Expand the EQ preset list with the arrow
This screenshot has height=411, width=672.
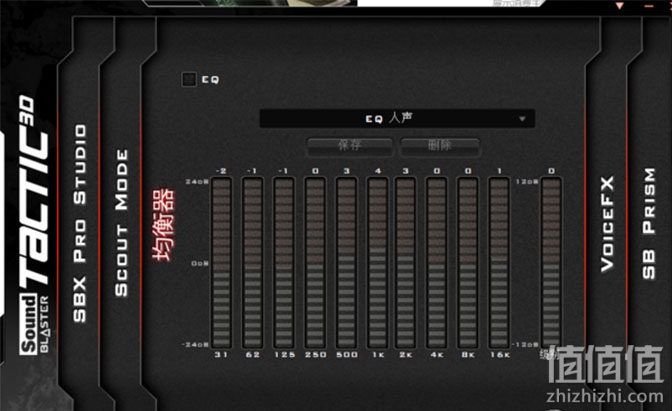(522, 119)
